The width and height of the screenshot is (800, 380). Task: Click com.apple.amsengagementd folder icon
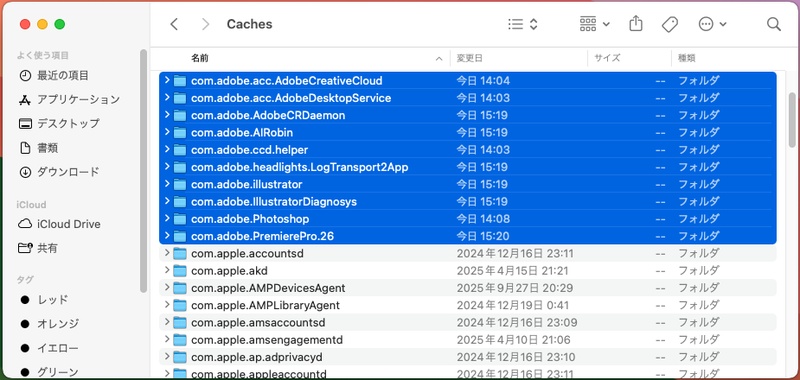coord(180,340)
